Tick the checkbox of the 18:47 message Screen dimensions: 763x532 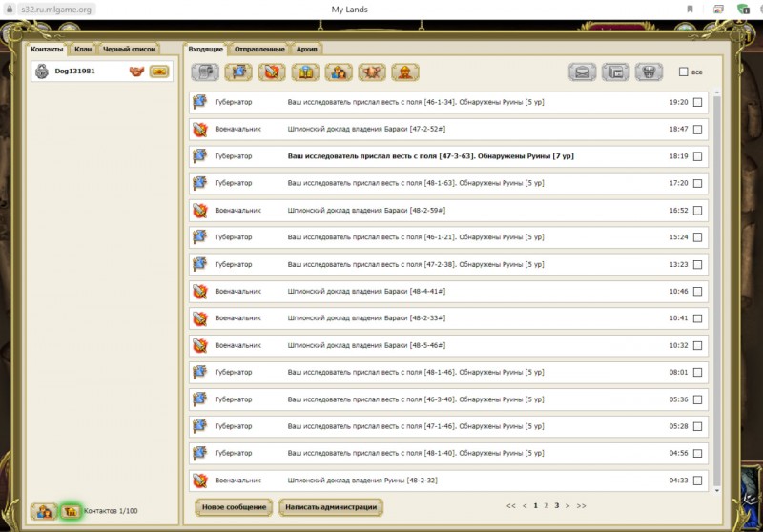coord(697,130)
